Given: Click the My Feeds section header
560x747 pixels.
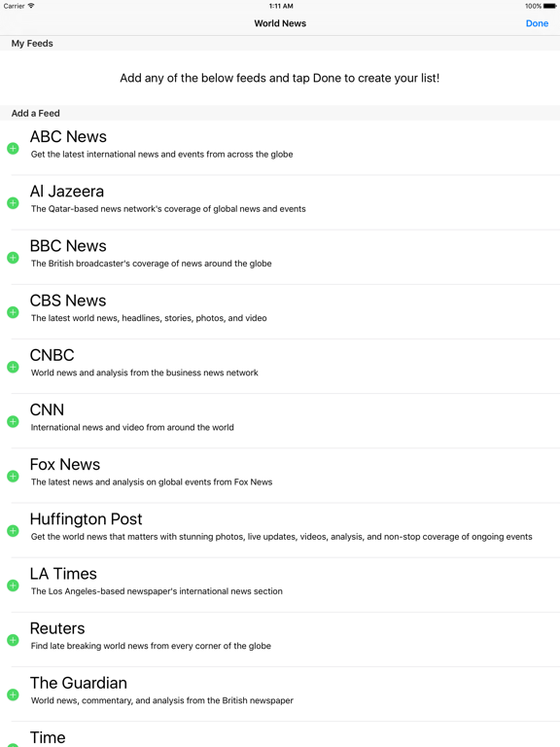Looking at the screenshot, I should tap(32, 44).
